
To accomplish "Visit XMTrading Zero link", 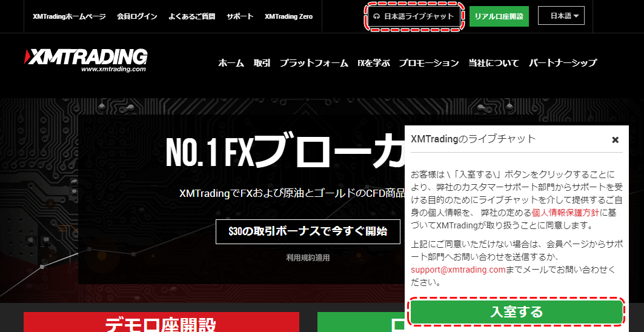I will point(288,16).
